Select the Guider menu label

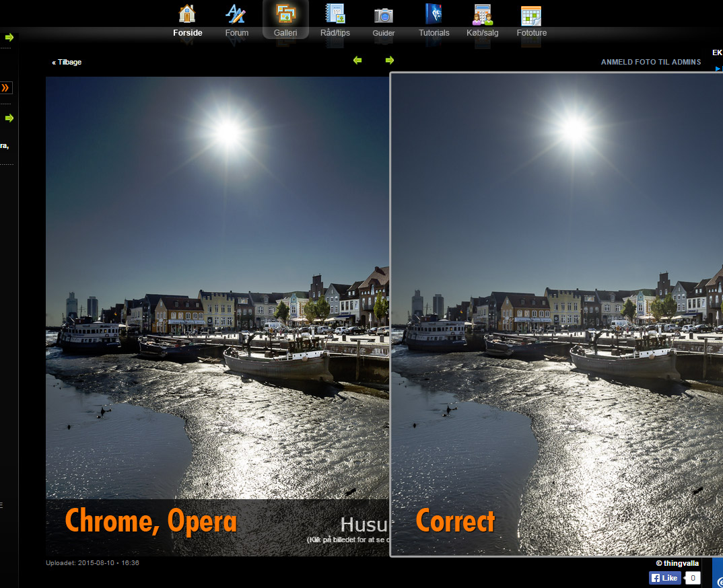pyautogui.click(x=384, y=33)
